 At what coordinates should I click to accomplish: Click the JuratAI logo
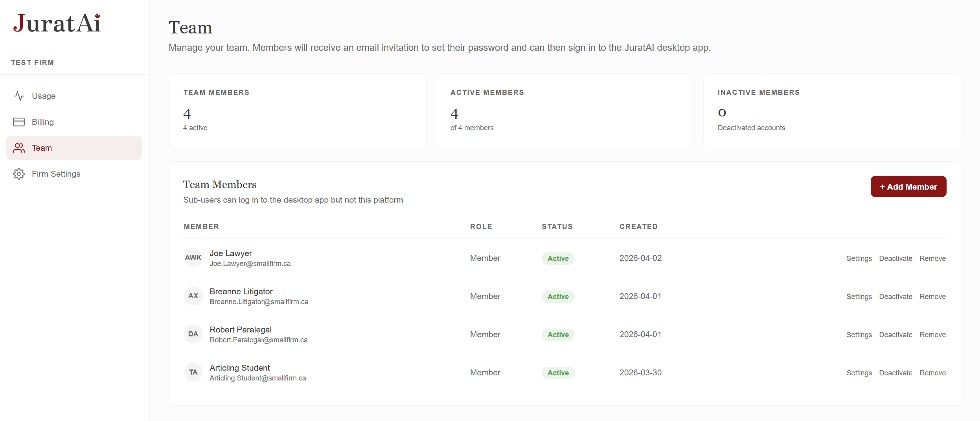[x=57, y=24]
